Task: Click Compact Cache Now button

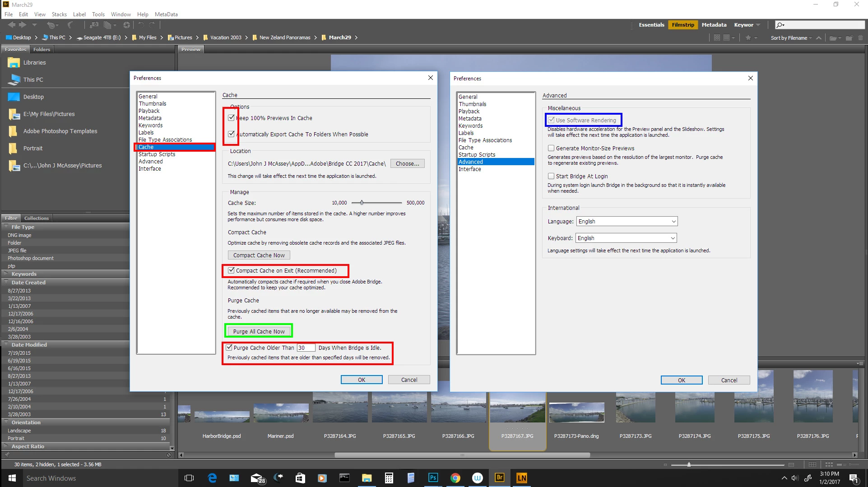Action: tap(259, 255)
